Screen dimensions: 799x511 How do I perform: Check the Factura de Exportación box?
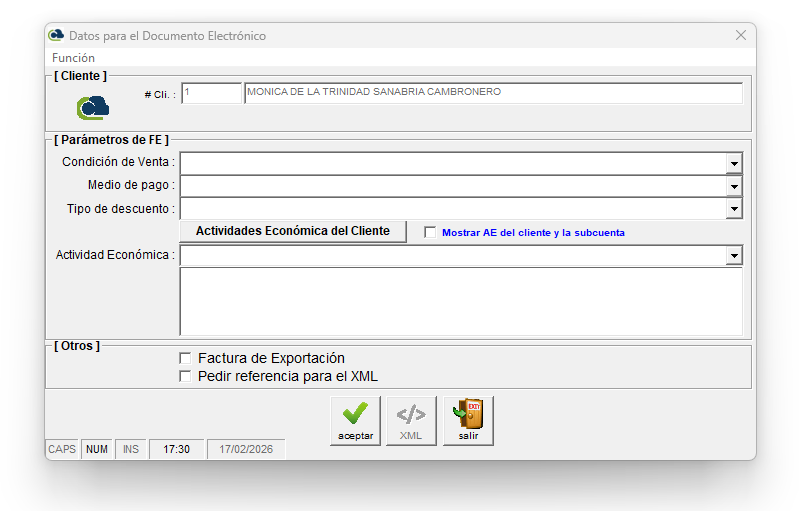(185, 358)
